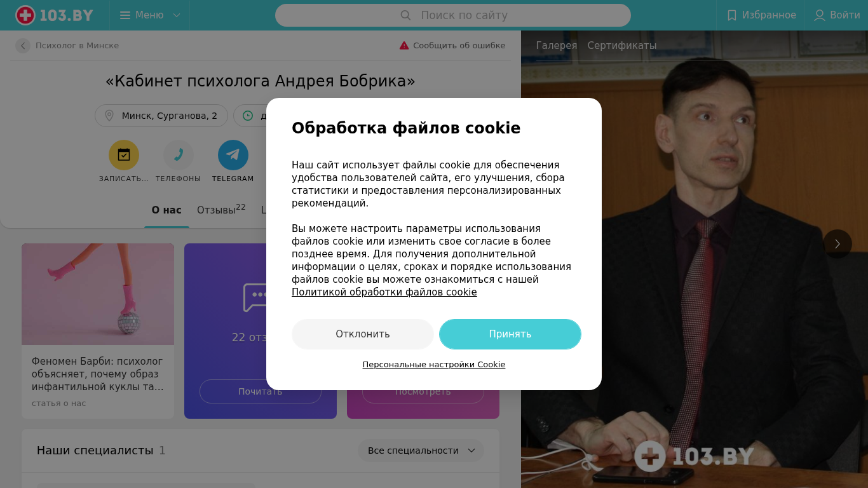Click the gallery next arrow
The height and width of the screenshot is (488, 868).
[x=837, y=244]
